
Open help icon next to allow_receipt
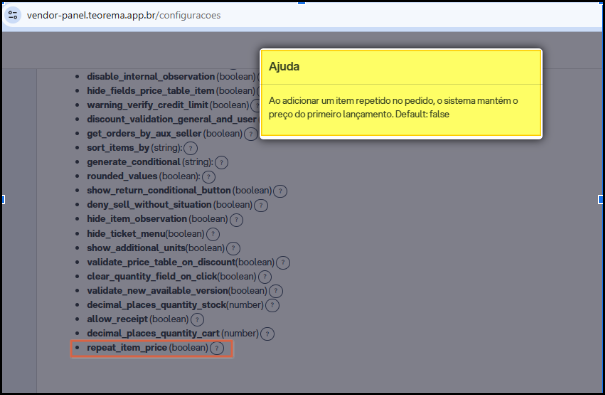(x=197, y=319)
